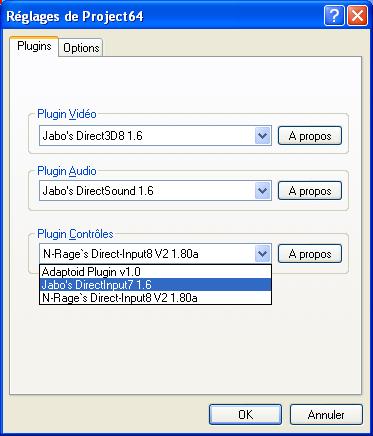The width and height of the screenshot is (373, 436).
Task: Choose Adaptoid Plugin v1.0 from list
Action: [155, 272]
